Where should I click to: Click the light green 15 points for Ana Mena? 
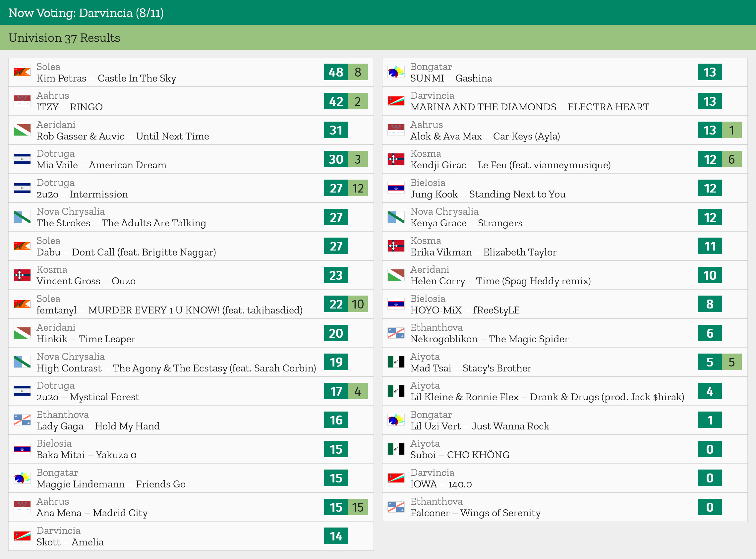point(358,507)
